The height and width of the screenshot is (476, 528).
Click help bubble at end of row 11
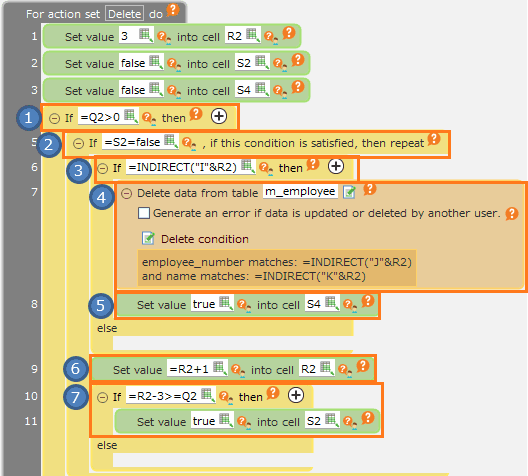[x=368, y=417]
